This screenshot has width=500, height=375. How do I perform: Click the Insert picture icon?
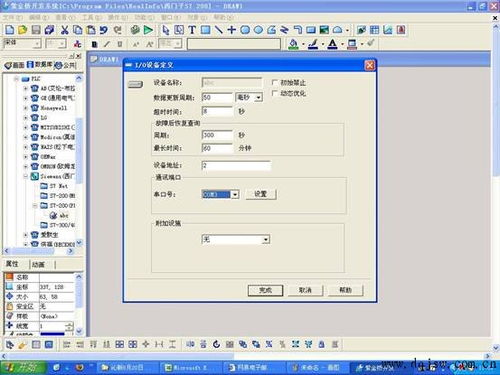coord(324,30)
